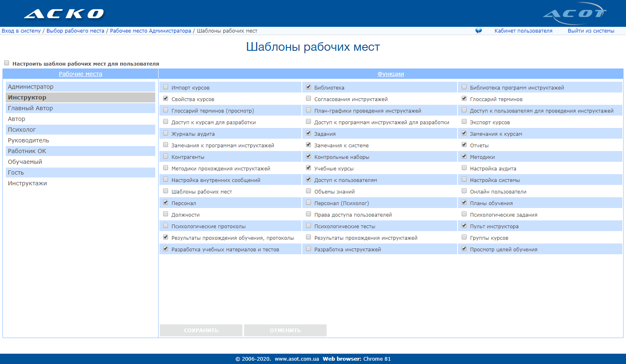This screenshot has height=364, width=626.
Task: Check the Группы курсов checkbox
Action: pos(464,237)
